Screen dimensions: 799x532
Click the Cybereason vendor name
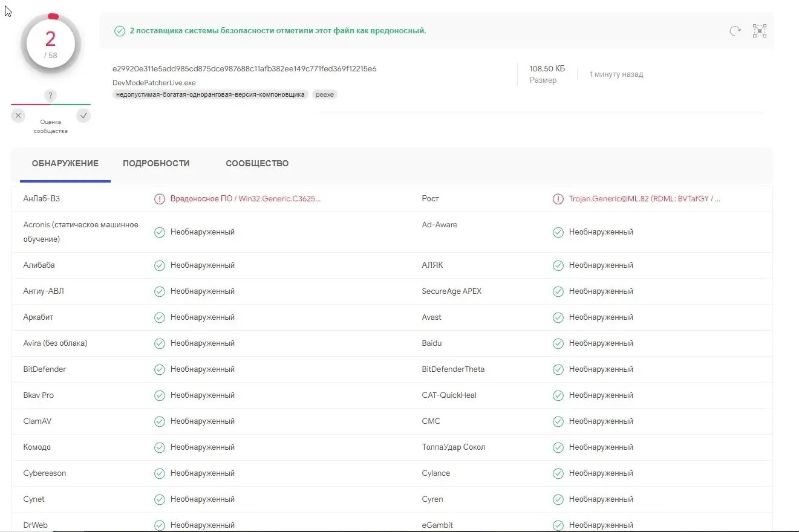45,473
